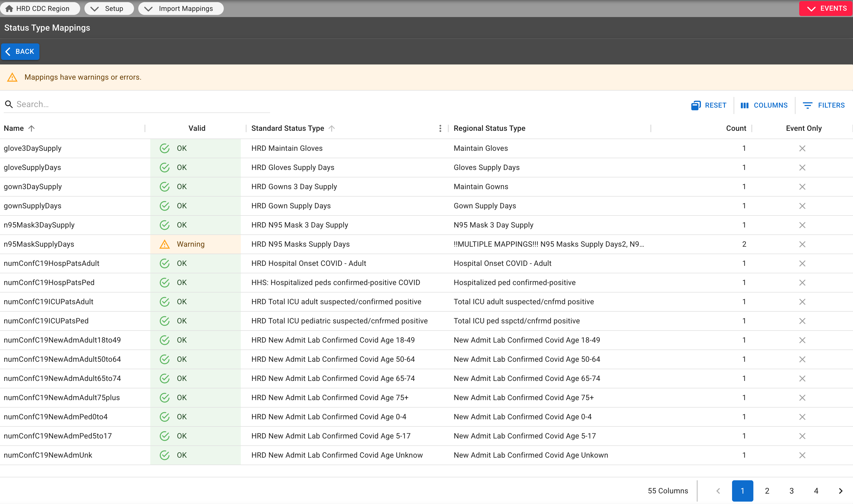Sort by the Standard Status Type header arrow
Image resolution: width=853 pixels, height=504 pixels.
click(x=332, y=128)
